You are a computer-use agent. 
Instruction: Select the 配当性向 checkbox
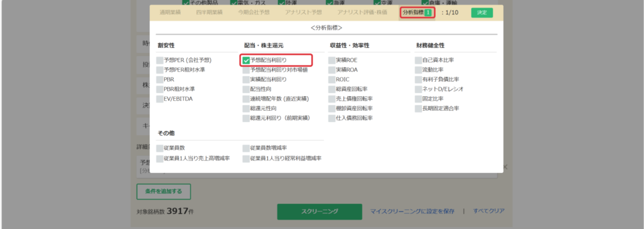(246, 89)
